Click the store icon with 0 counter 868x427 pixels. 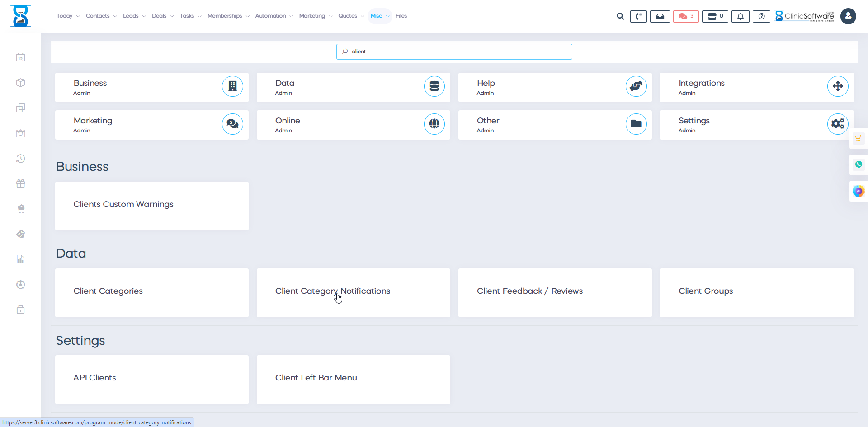(715, 16)
